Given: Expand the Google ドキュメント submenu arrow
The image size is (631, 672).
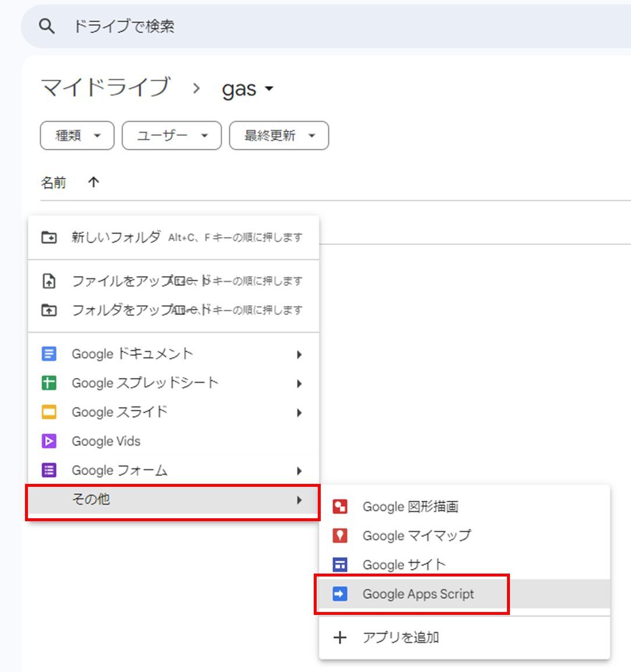Looking at the screenshot, I should click(299, 355).
